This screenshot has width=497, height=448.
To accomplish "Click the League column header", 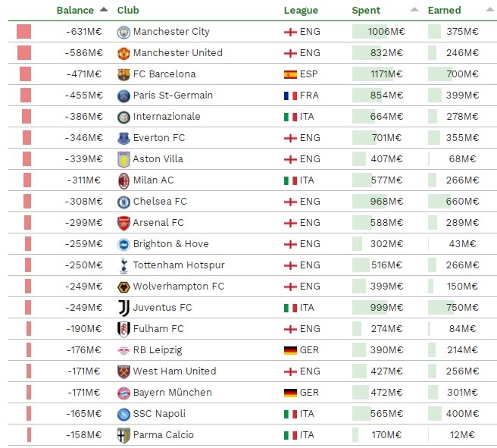I will [x=301, y=11].
